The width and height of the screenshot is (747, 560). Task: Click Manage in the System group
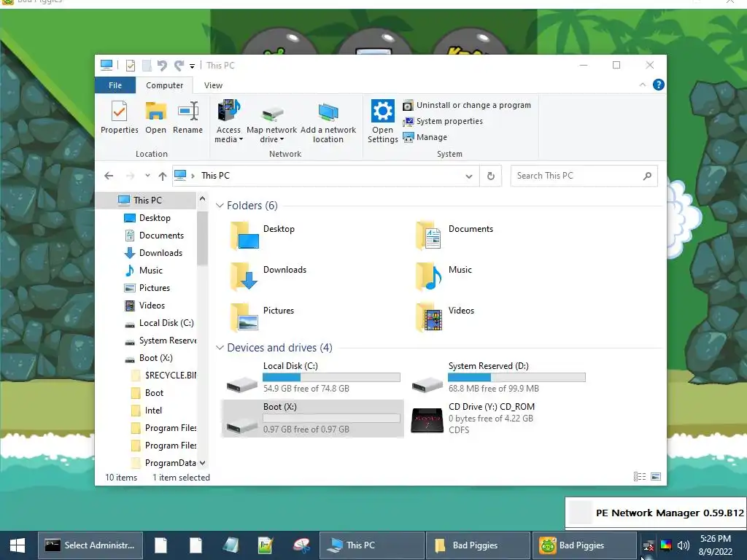point(425,137)
